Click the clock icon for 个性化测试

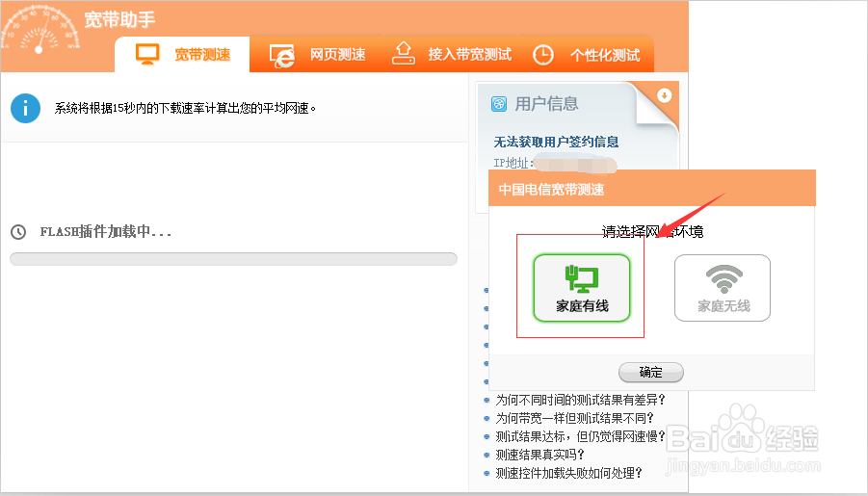point(543,55)
